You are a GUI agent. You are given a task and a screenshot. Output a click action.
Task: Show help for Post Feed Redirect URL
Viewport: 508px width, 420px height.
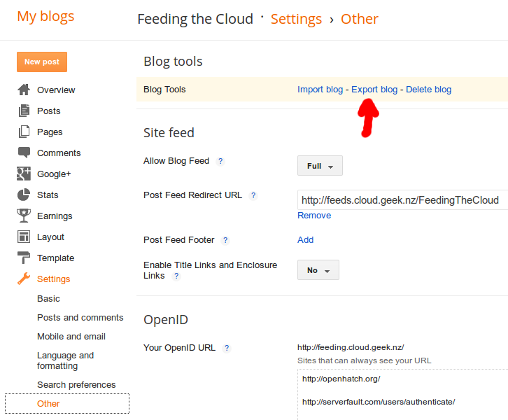click(x=253, y=195)
